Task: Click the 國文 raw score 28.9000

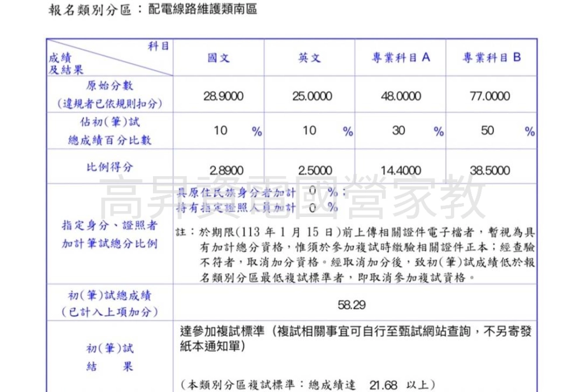Action: click(219, 96)
